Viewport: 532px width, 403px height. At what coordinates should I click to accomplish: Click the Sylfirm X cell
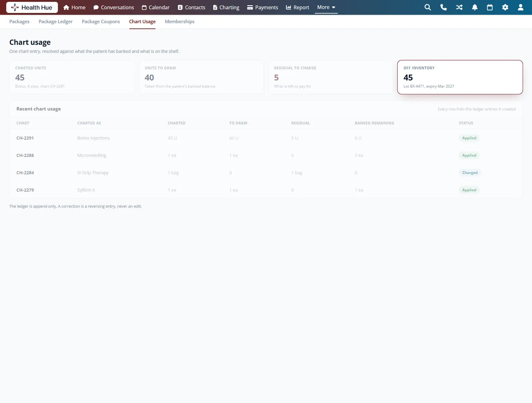pos(86,190)
